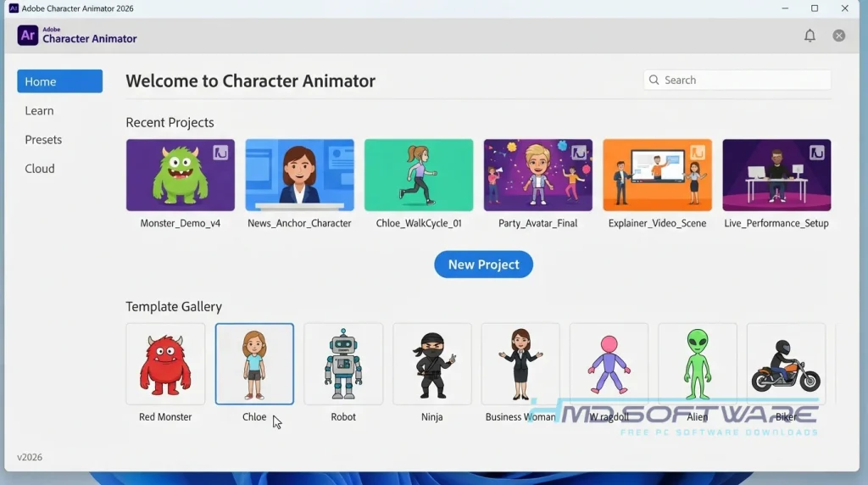Click the badge icon on the Monster_Demo_v4 thumbnail
This screenshot has height=485, width=868.
(220, 153)
